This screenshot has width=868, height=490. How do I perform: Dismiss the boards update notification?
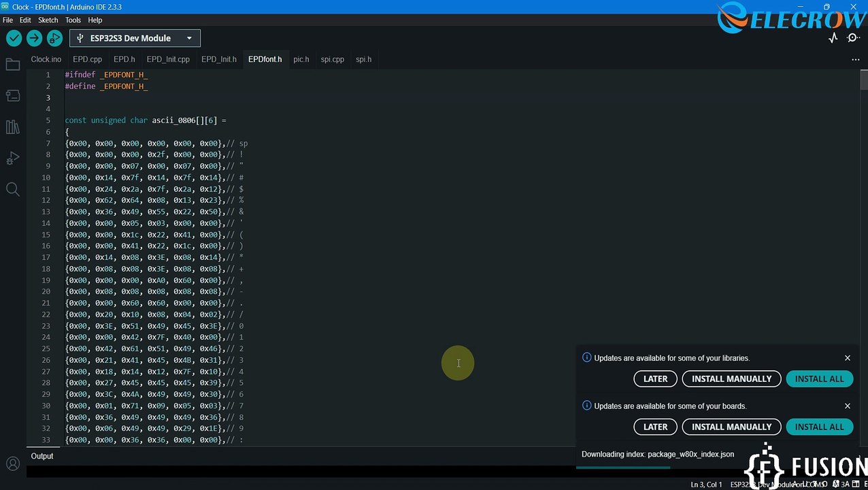pyautogui.click(x=848, y=406)
